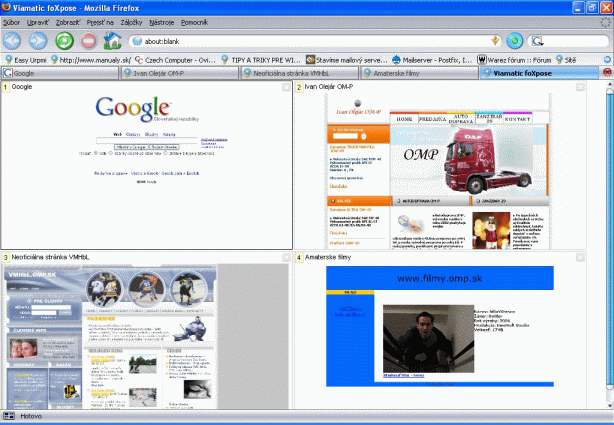The image size is (614, 425).
Task: Open the Czech Computer bookmark
Action: click(x=175, y=60)
